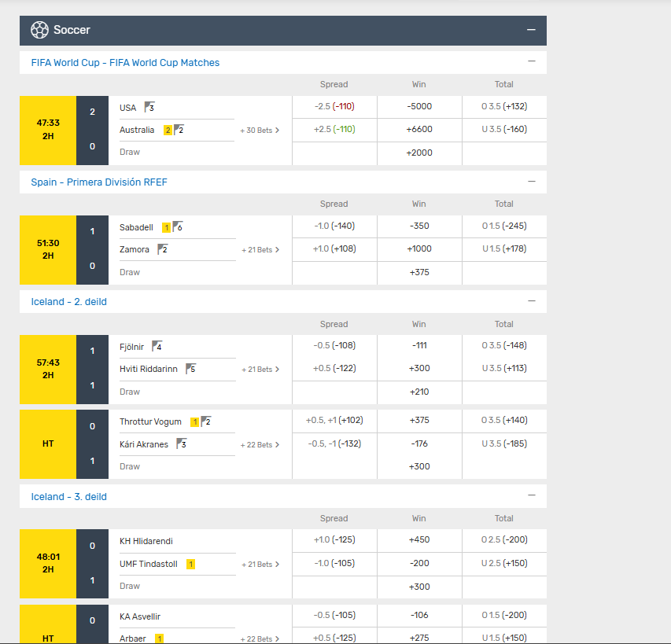Click Sabadell corner flag icon
Viewport: 671px width, 644px height.
(178, 226)
